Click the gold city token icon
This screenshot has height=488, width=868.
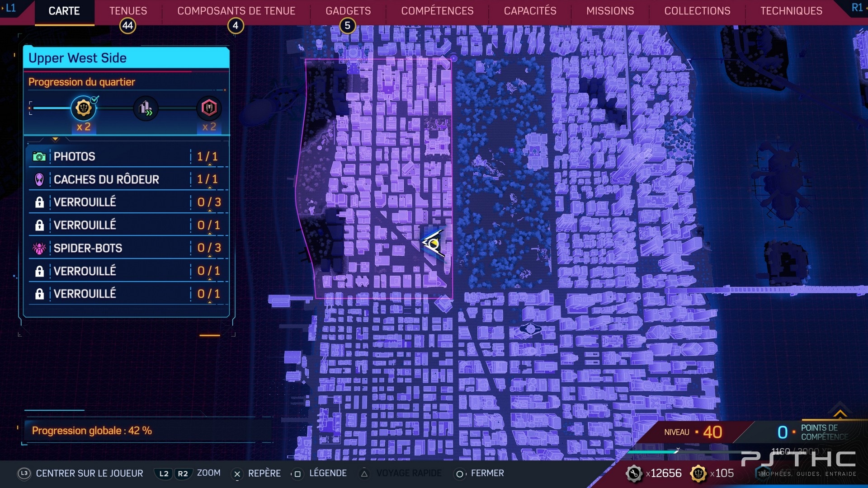point(698,473)
